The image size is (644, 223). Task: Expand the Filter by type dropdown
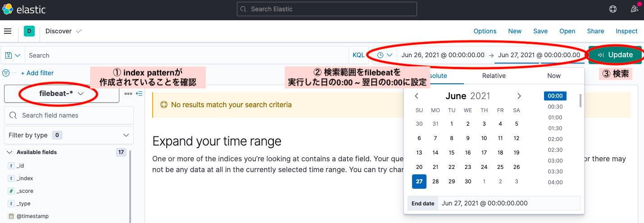69,135
